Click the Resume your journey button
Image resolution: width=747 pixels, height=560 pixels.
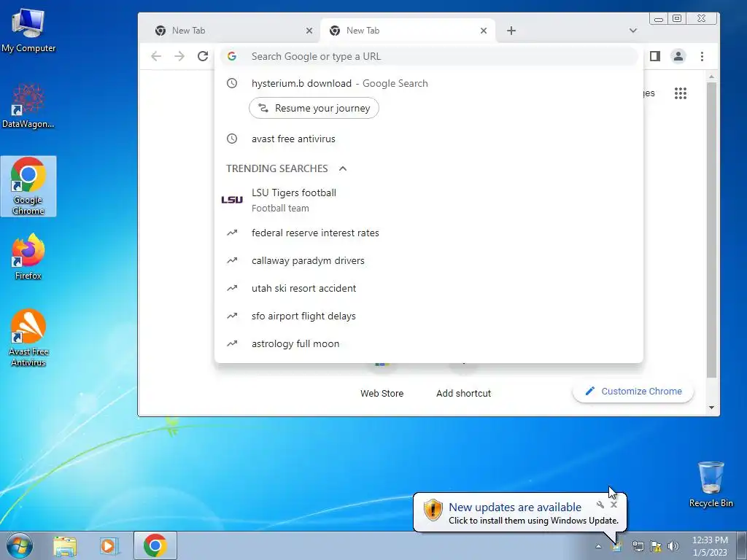(314, 108)
